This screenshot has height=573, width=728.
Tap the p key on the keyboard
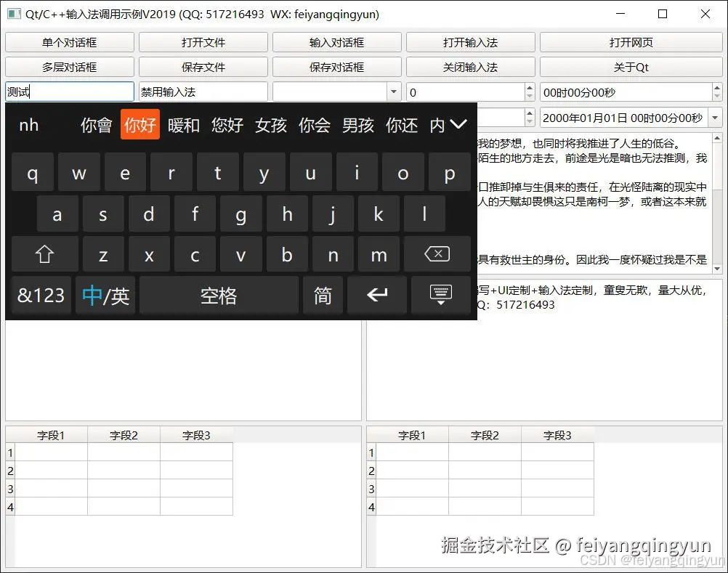450,173
